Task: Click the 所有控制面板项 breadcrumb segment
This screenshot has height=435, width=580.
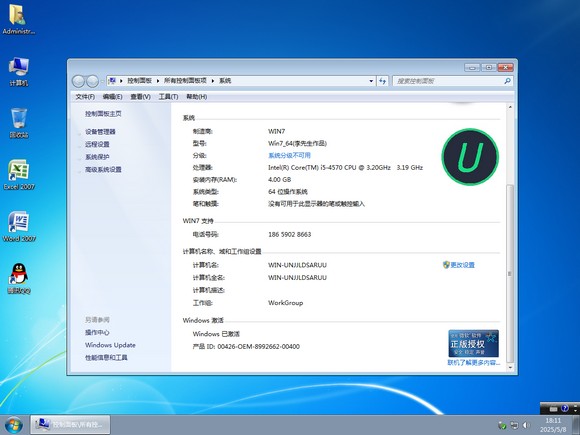Action: click(x=185, y=81)
